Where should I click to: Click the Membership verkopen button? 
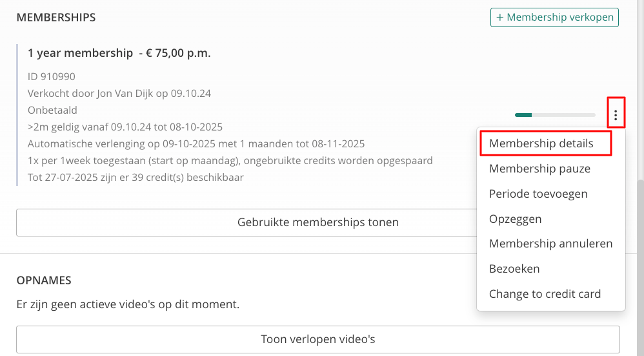coord(554,17)
